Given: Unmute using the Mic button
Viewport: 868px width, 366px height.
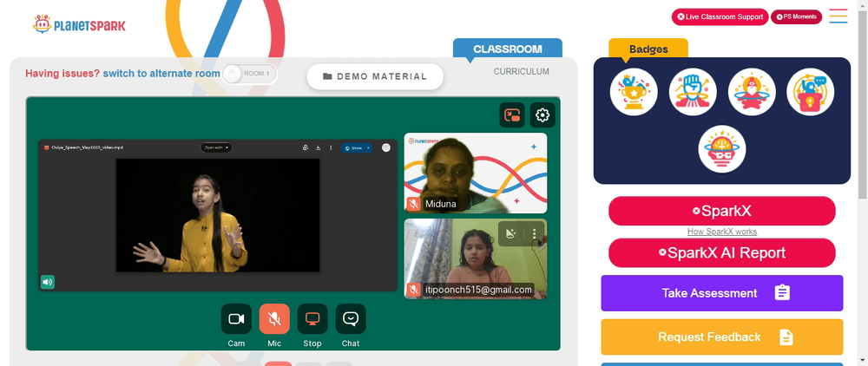Looking at the screenshot, I should 274,319.
